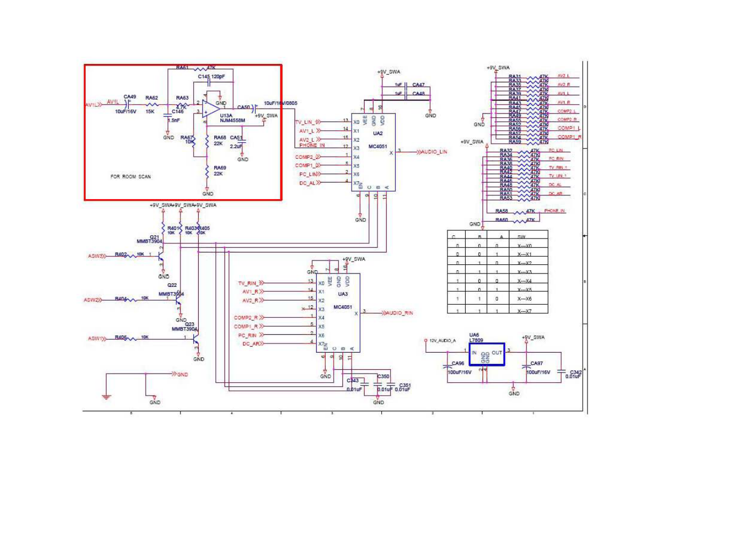The image size is (756, 534).
Task: Click the 12V_AUDIO_A power input label
Action: (x=442, y=341)
